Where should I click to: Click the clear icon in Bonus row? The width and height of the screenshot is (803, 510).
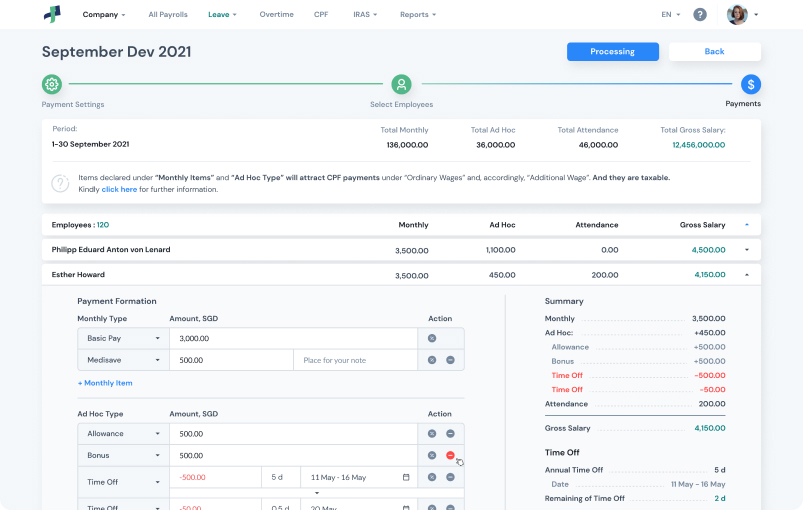point(432,455)
